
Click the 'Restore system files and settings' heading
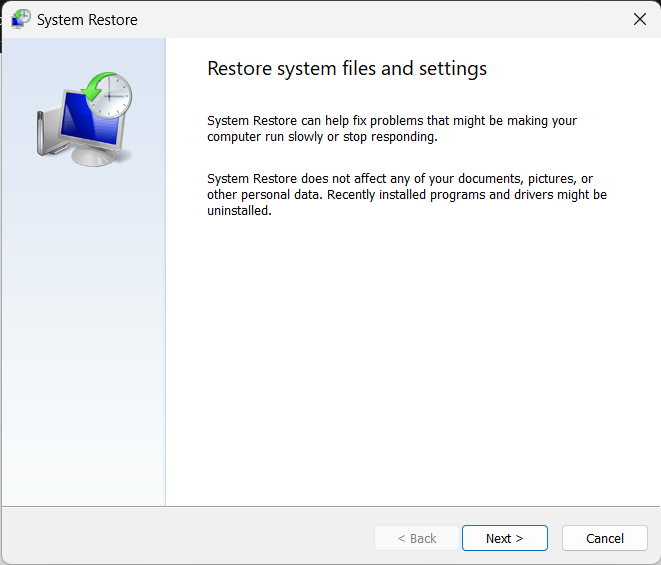347,68
